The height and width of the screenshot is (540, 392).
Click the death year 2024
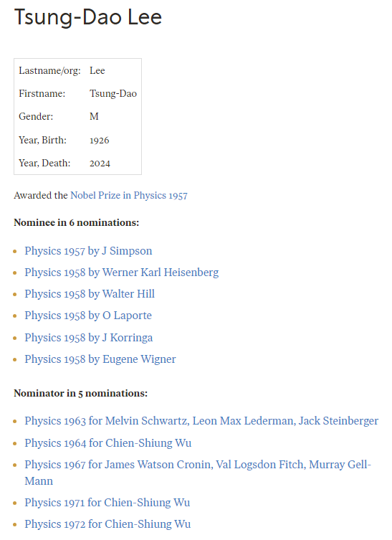click(100, 164)
